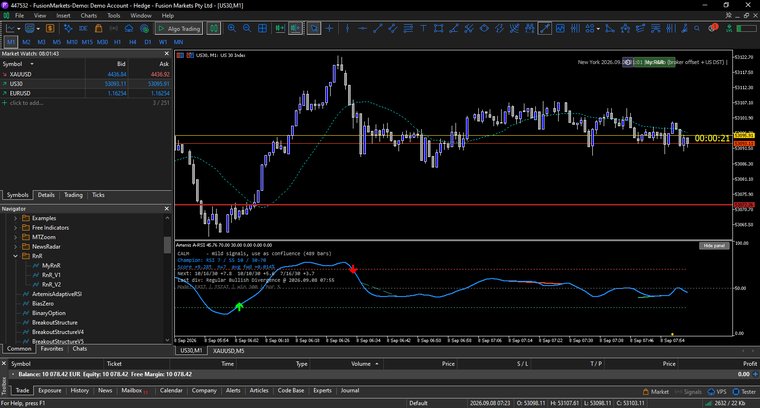Click the tile windows grid icon

coord(262,29)
